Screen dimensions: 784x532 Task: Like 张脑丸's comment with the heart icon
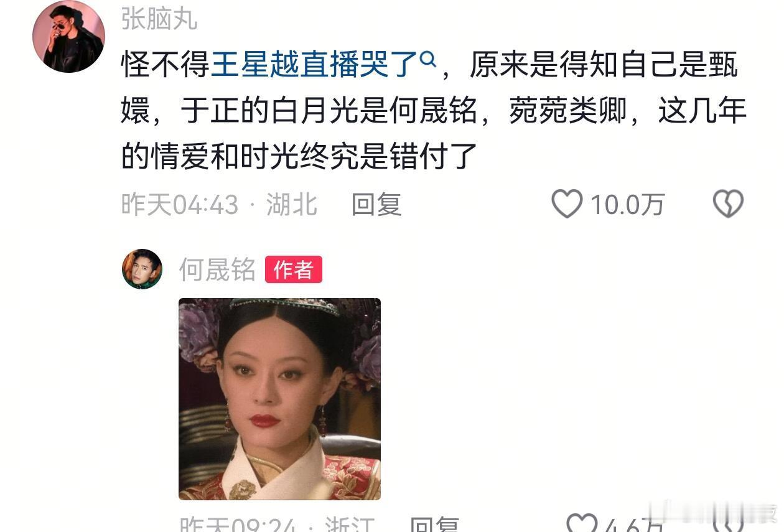pos(567,203)
